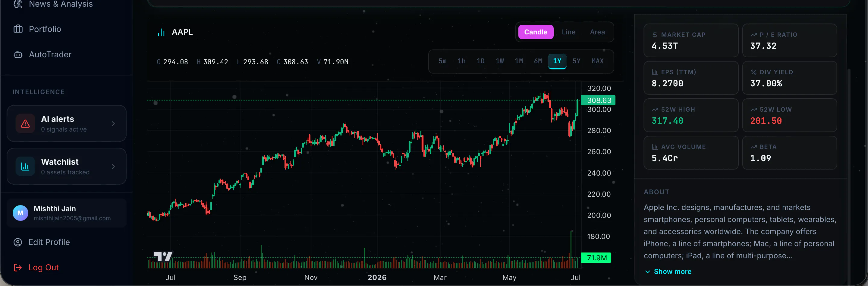Click the Watchlist bar chart icon
868x286 pixels.
pyautogui.click(x=25, y=166)
